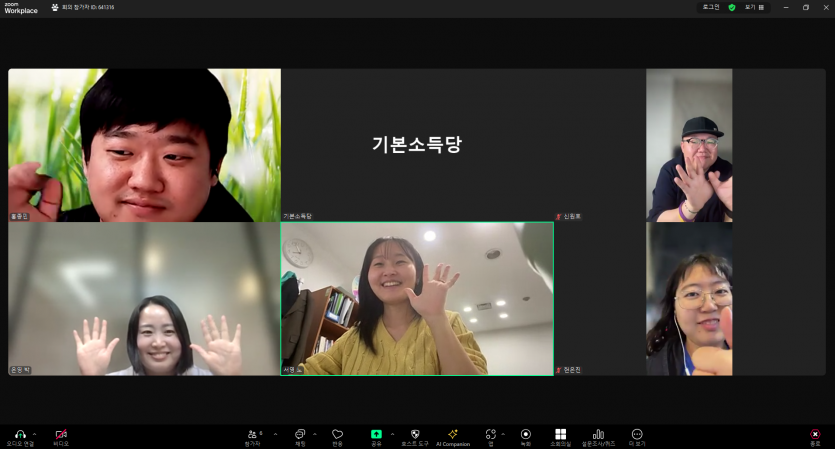
Task: Click the 현은진 muted name label
Action: click(x=569, y=370)
